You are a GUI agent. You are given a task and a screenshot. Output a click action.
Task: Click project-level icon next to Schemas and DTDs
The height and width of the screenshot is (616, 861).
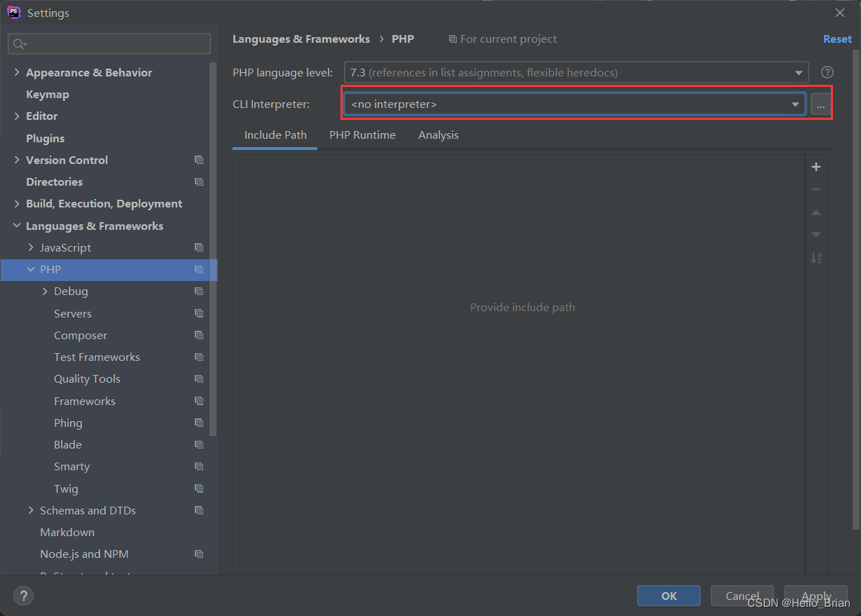pos(199,510)
